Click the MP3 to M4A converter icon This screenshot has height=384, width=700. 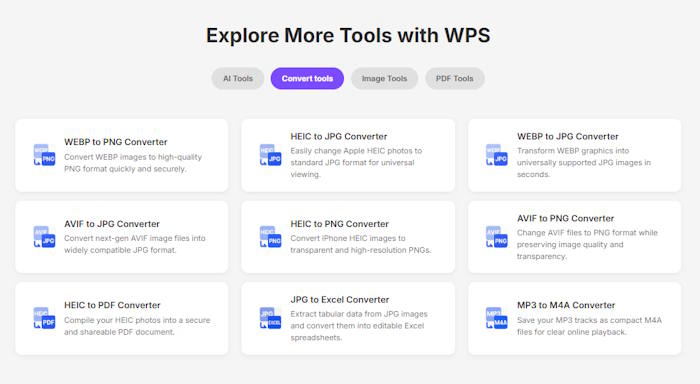tap(497, 318)
